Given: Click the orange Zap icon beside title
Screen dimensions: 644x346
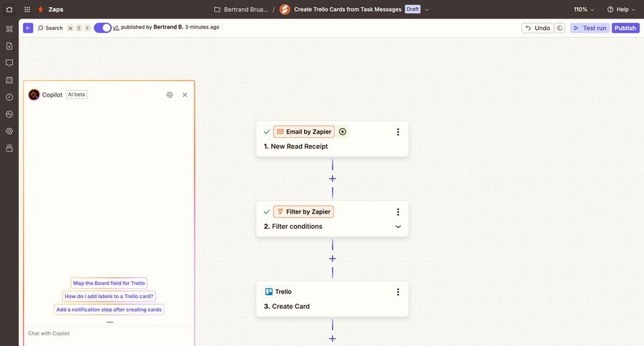Looking at the screenshot, I should (x=285, y=9).
